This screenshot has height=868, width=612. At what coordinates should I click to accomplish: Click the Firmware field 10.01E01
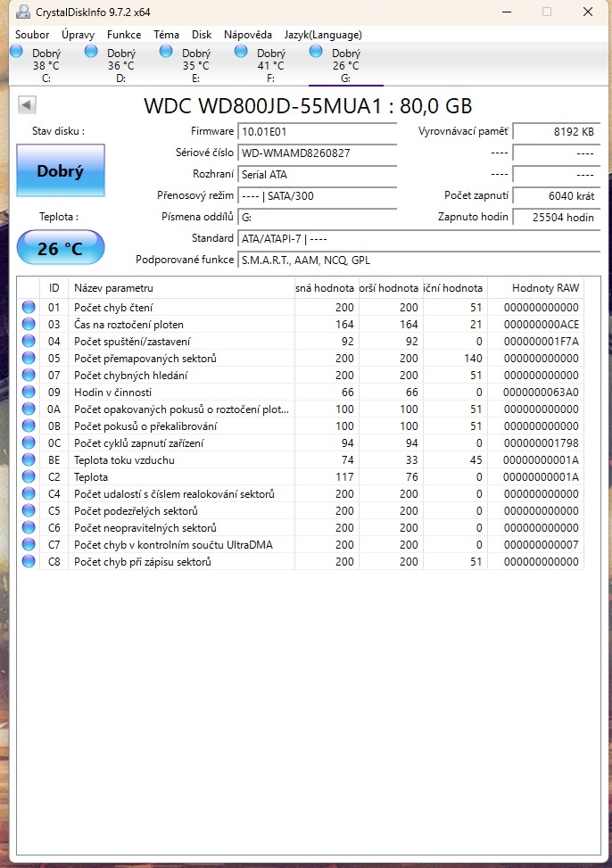pyautogui.click(x=318, y=132)
